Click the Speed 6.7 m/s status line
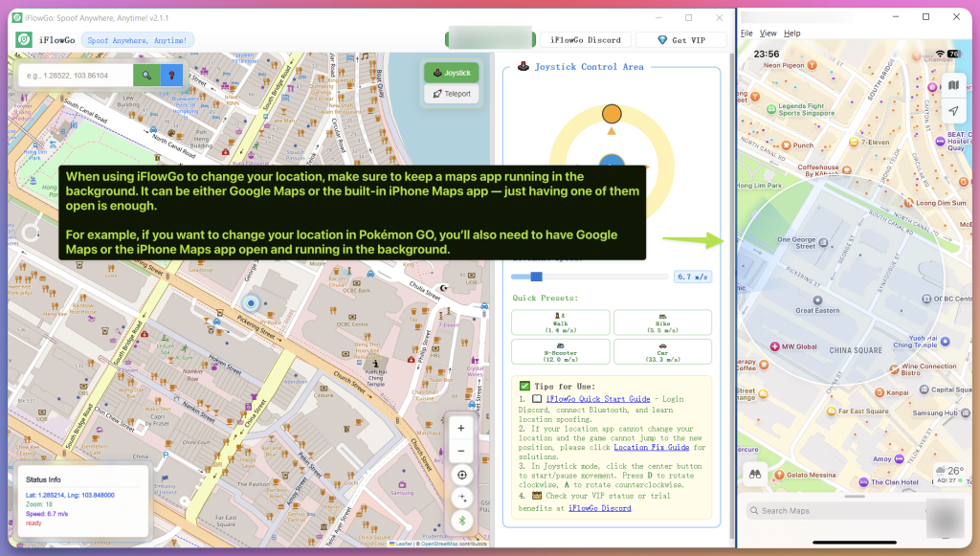This screenshot has width=980, height=556. (47, 514)
